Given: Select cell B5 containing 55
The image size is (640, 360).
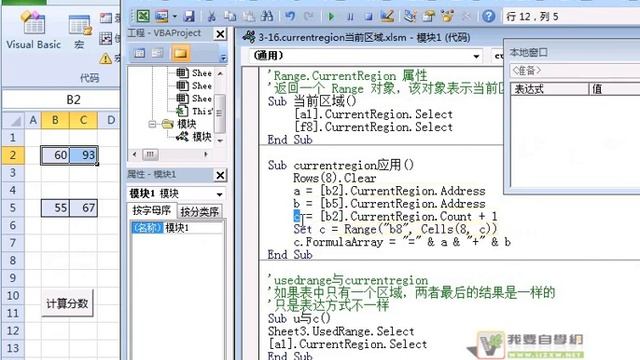Looking at the screenshot, I should pos(55,208).
